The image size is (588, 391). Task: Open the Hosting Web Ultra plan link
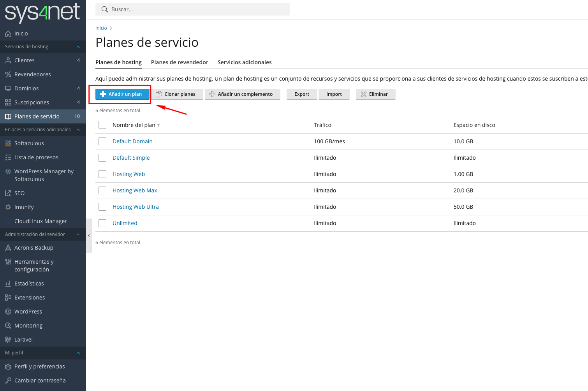(x=136, y=207)
